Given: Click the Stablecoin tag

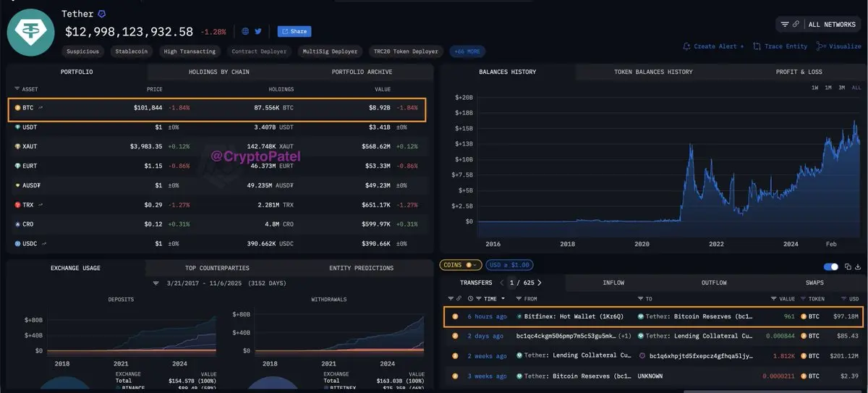Looking at the screenshot, I should pyautogui.click(x=131, y=51).
